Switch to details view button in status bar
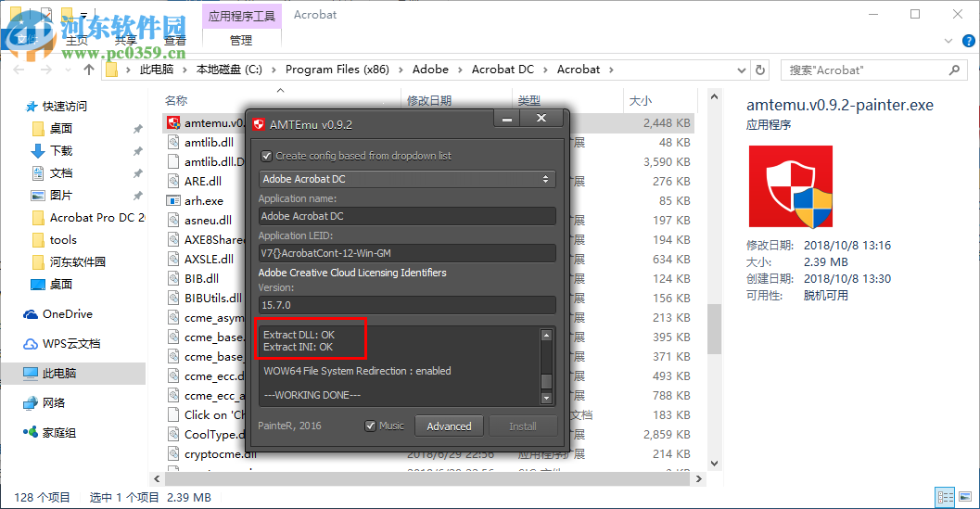 (x=945, y=497)
